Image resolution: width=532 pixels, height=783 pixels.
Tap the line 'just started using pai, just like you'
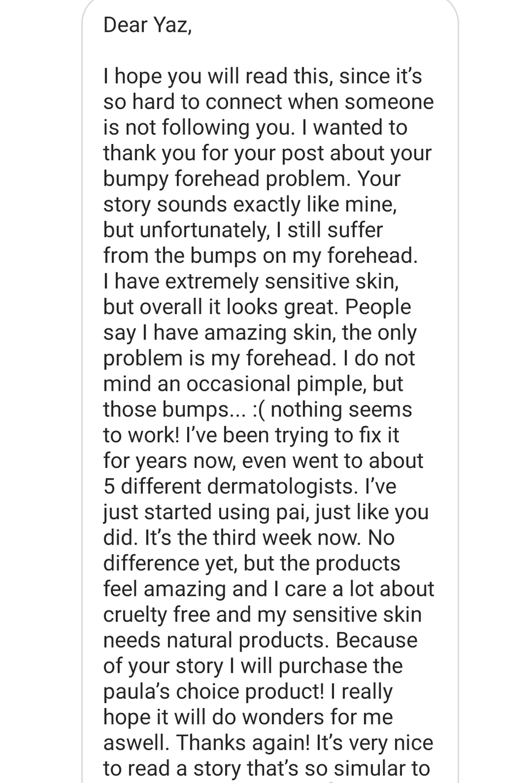pyautogui.click(x=266, y=512)
